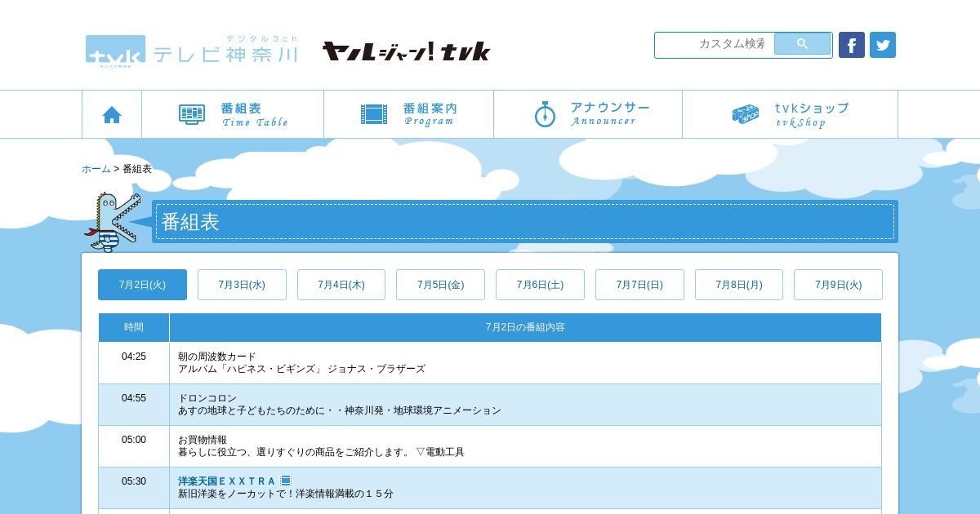Click the 番組案内 Program film icon
This screenshot has height=514, width=980.
[x=374, y=114]
